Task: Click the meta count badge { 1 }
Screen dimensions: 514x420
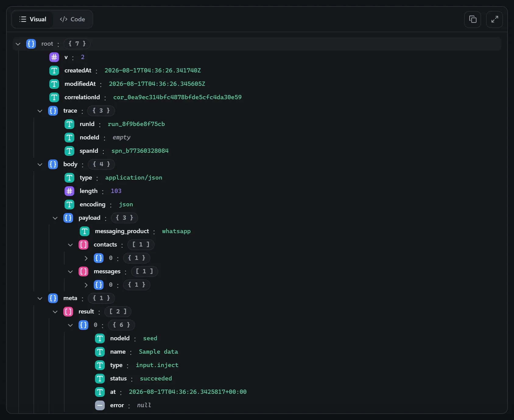Action: [101, 298]
